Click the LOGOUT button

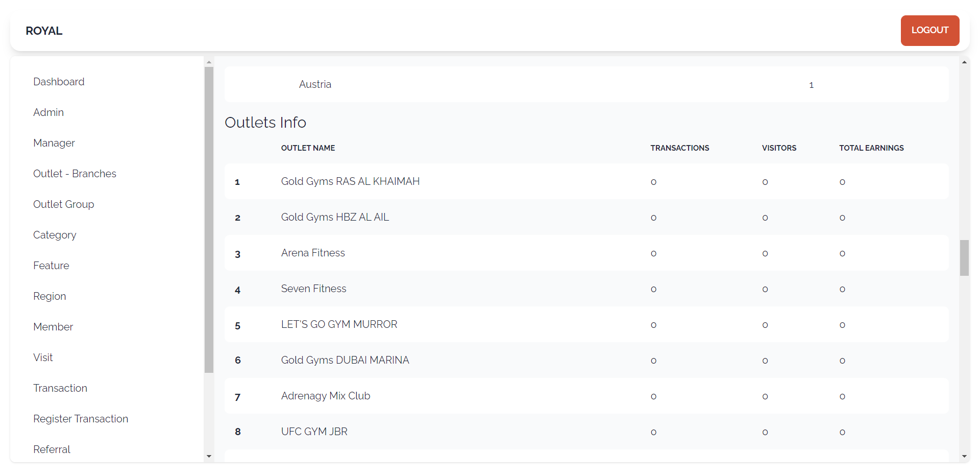point(929,31)
